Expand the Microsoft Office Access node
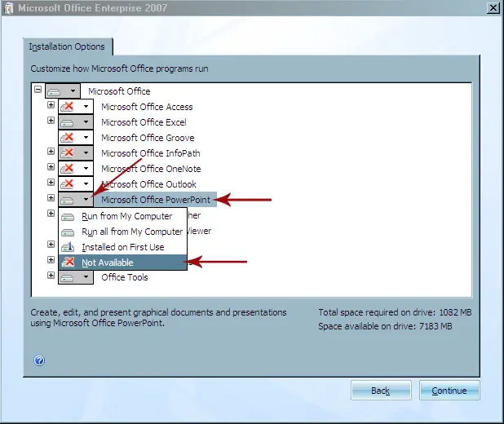This screenshot has height=424, width=504. pyautogui.click(x=51, y=105)
